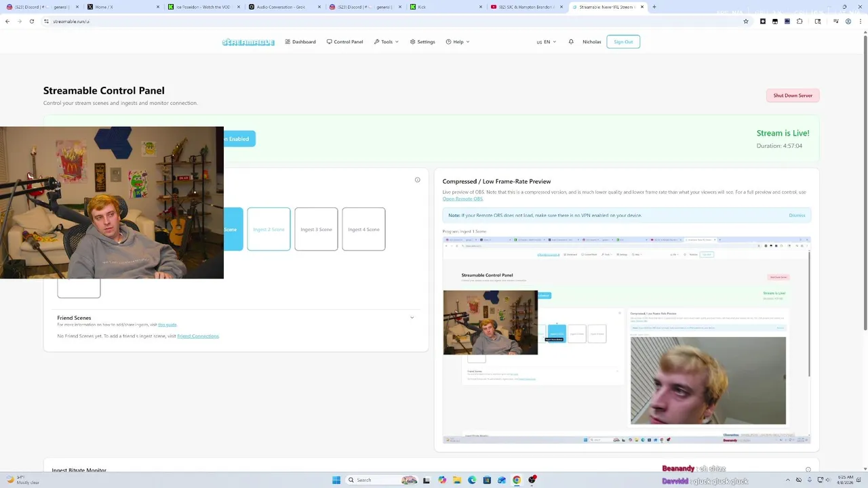Open OBS Studio from the taskbar

tap(532, 480)
